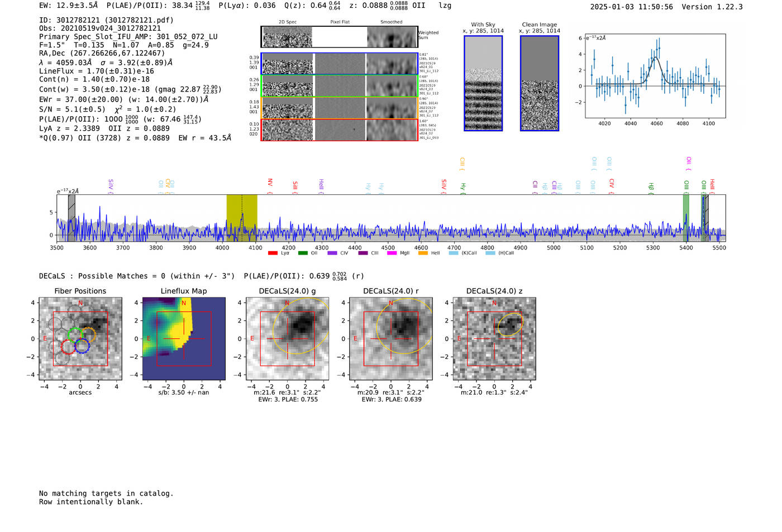Open the DECaLS(24.0) z image

pos(494,339)
